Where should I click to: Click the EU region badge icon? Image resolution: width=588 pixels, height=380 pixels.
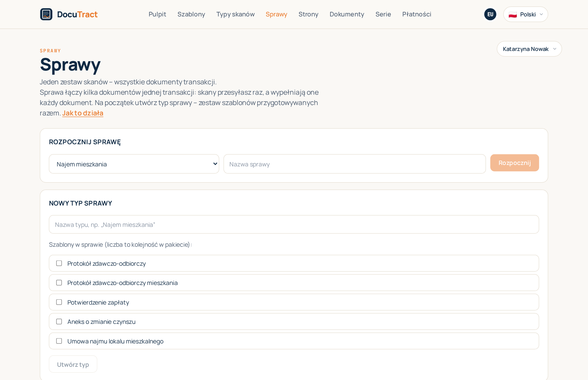tap(490, 14)
